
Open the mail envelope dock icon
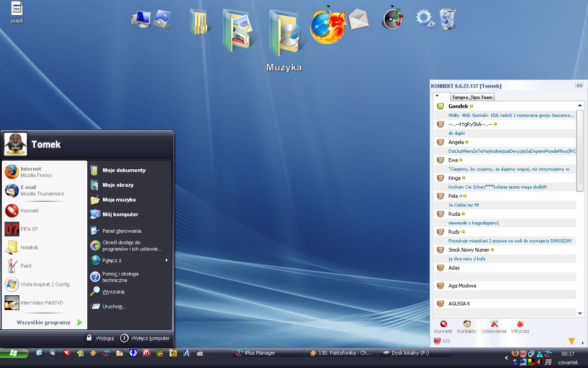pyautogui.click(x=359, y=19)
